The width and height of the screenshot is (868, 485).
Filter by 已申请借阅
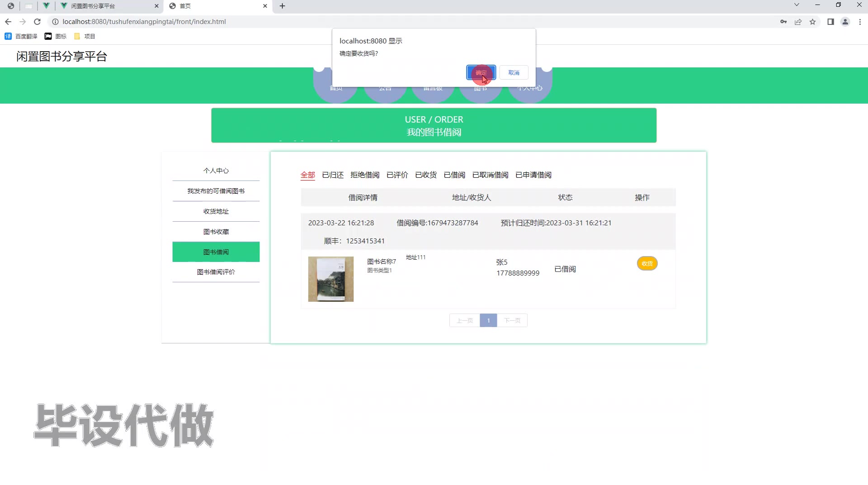[x=533, y=175]
